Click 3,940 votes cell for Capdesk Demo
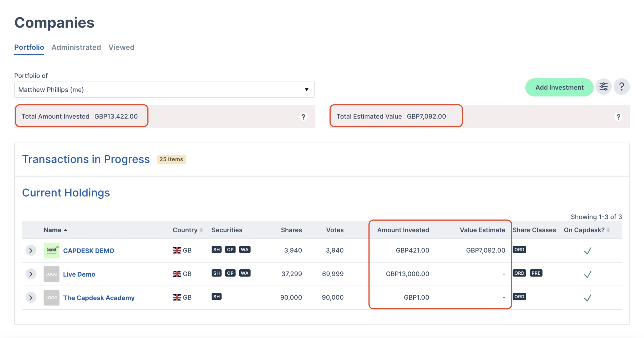The image size is (644, 338). pos(335,250)
